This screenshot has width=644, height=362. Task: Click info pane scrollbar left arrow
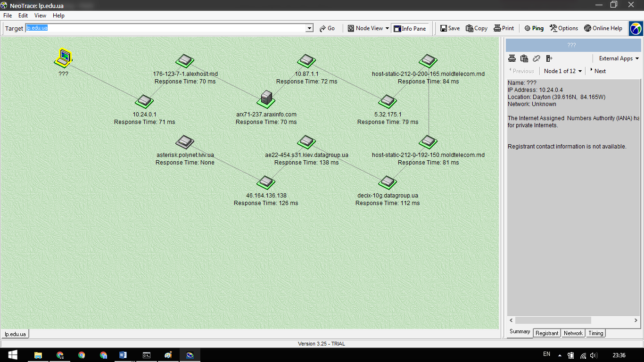click(x=512, y=321)
